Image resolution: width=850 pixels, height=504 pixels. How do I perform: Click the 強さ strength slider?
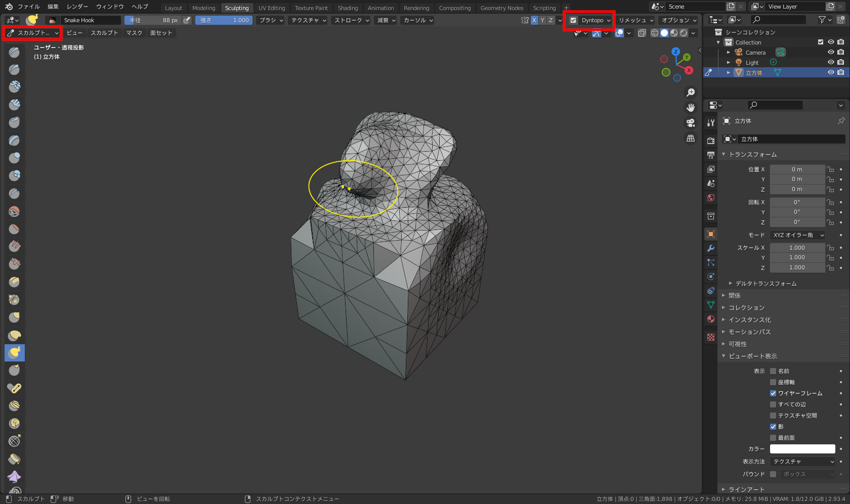224,20
